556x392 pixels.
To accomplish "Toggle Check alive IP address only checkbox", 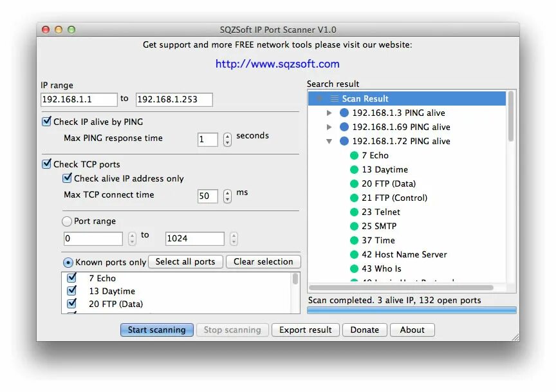I will (67, 178).
